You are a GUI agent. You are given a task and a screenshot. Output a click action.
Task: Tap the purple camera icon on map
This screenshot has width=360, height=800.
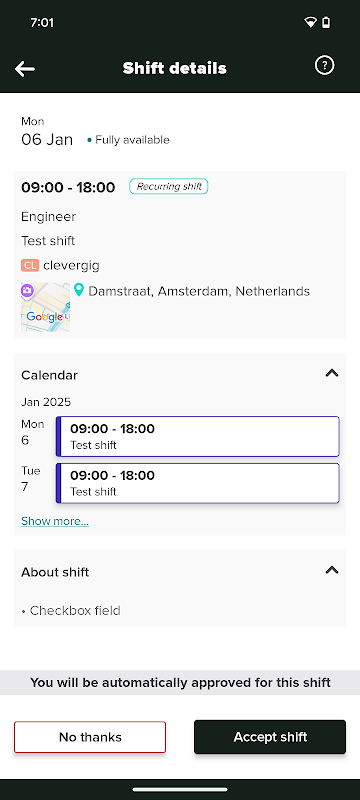pos(28,290)
